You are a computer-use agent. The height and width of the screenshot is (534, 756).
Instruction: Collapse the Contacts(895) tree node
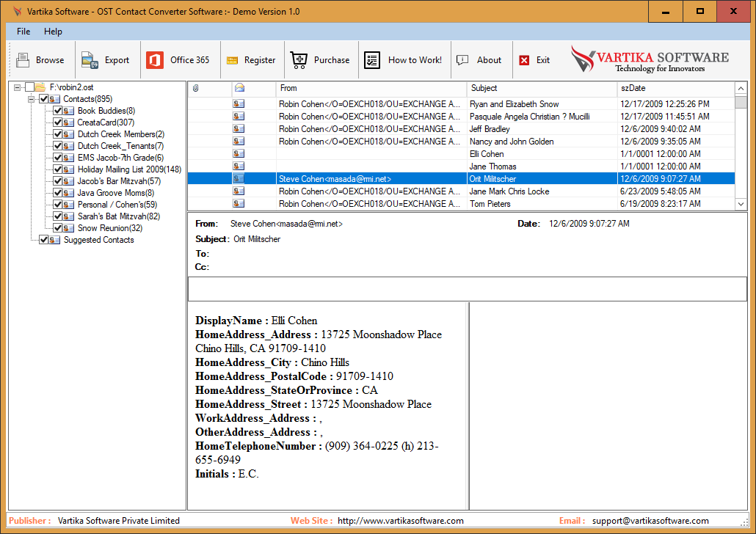pos(32,99)
